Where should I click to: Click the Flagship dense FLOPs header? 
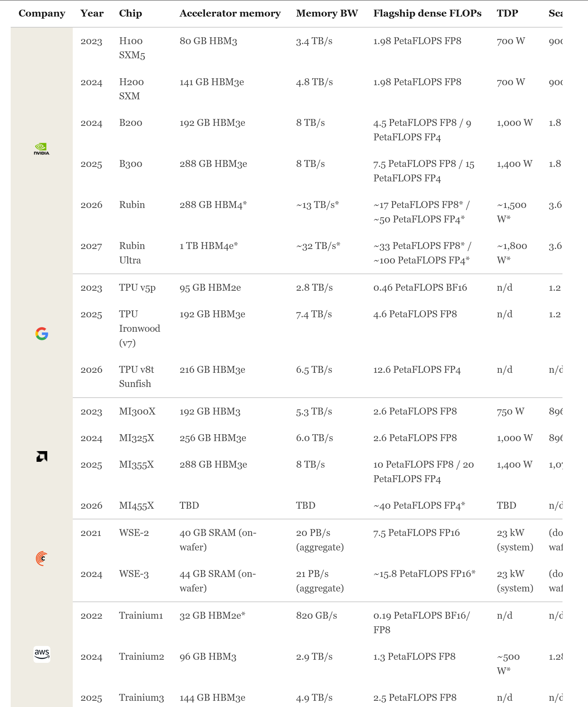point(427,13)
